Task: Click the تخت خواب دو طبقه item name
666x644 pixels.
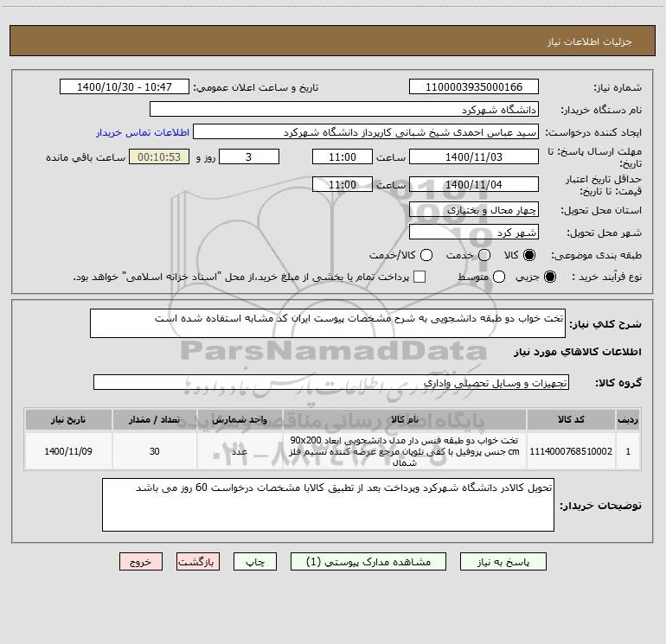Action: click(x=405, y=451)
